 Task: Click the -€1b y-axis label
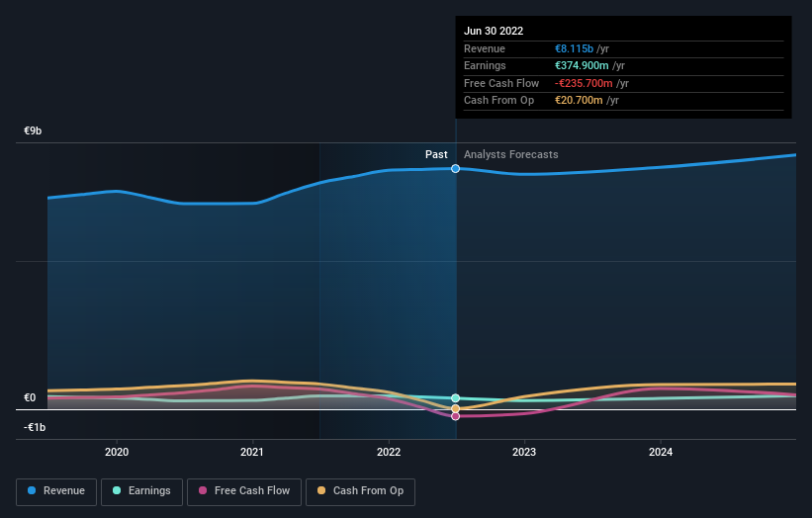click(35, 427)
